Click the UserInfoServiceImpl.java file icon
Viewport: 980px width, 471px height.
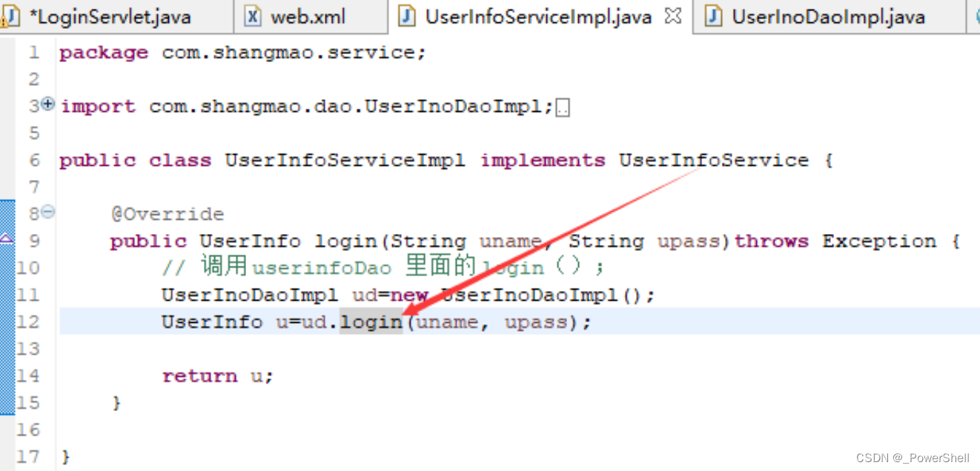(407, 16)
